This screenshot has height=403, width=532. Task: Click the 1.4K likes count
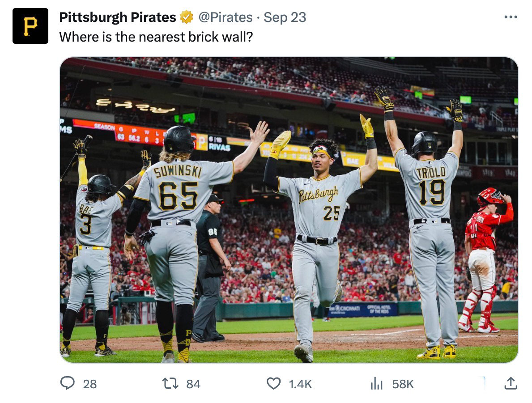point(300,384)
